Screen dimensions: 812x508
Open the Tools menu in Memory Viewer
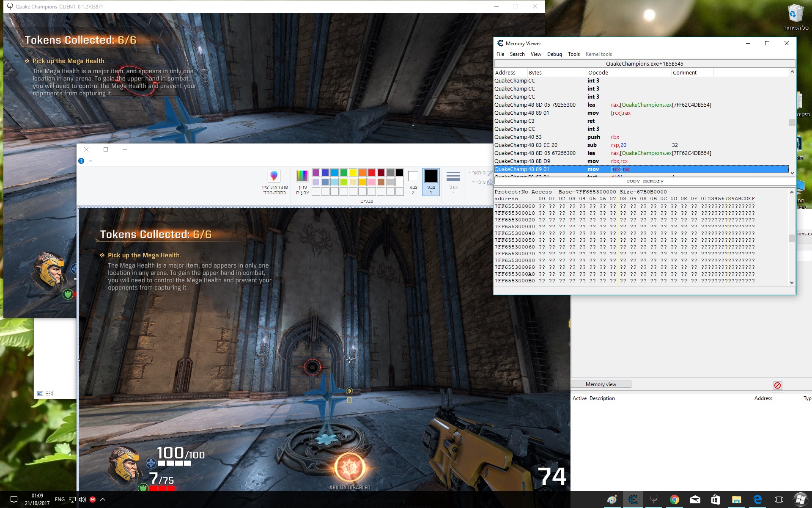573,54
